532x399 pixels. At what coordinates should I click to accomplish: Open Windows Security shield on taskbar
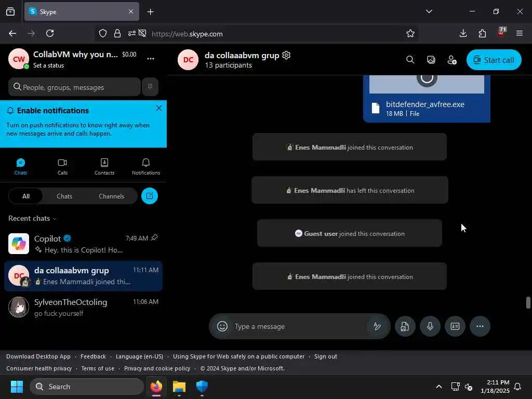coord(202,387)
